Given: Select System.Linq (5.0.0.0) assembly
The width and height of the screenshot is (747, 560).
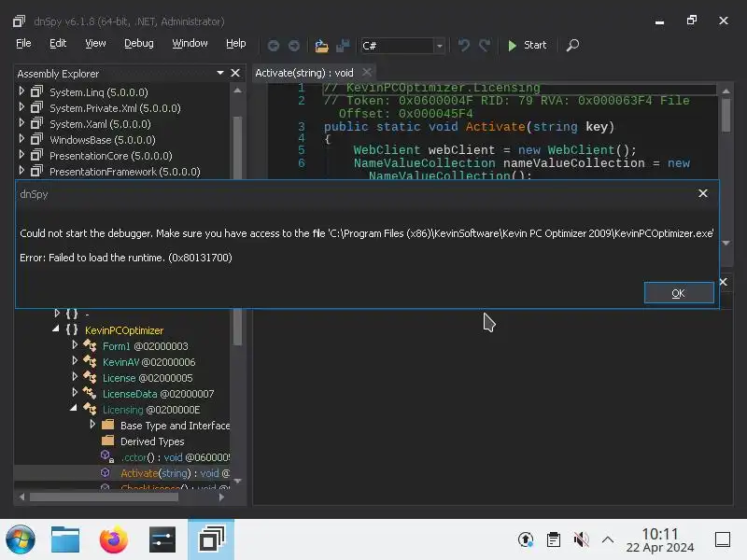Looking at the screenshot, I should [x=99, y=92].
